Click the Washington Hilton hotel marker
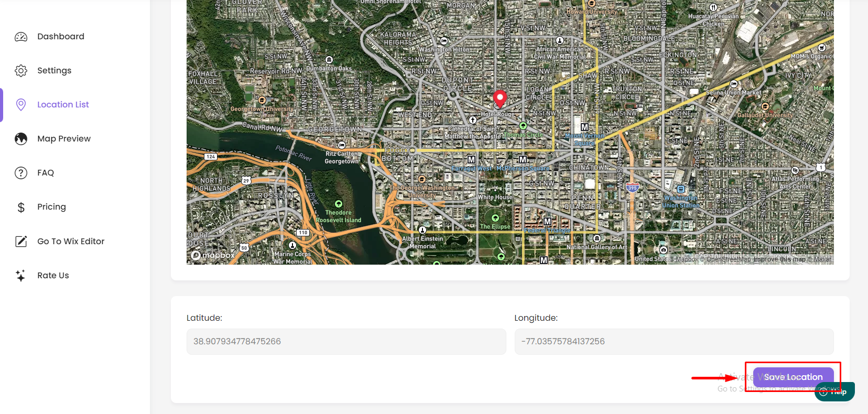This screenshot has width=868, height=414. click(x=444, y=41)
